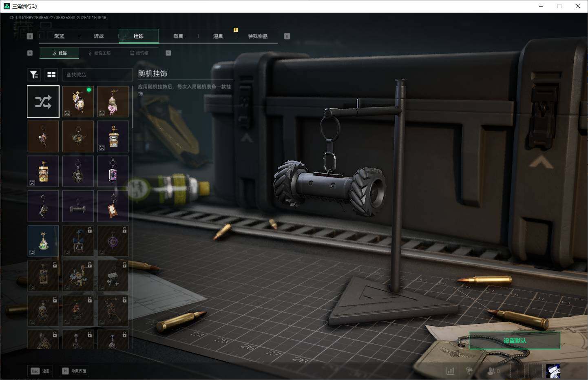Click the Q key previous-tab icon

[x=30, y=36]
